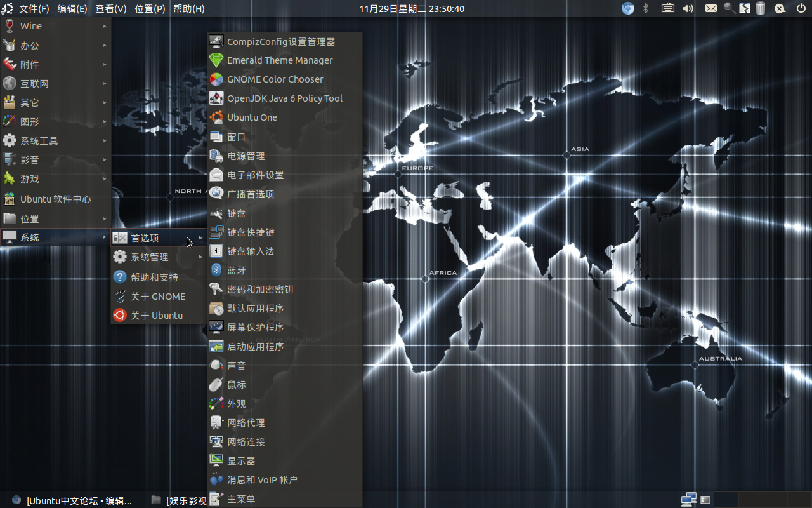Open 电源管理 power management
The image size is (812, 508).
click(285, 156)
